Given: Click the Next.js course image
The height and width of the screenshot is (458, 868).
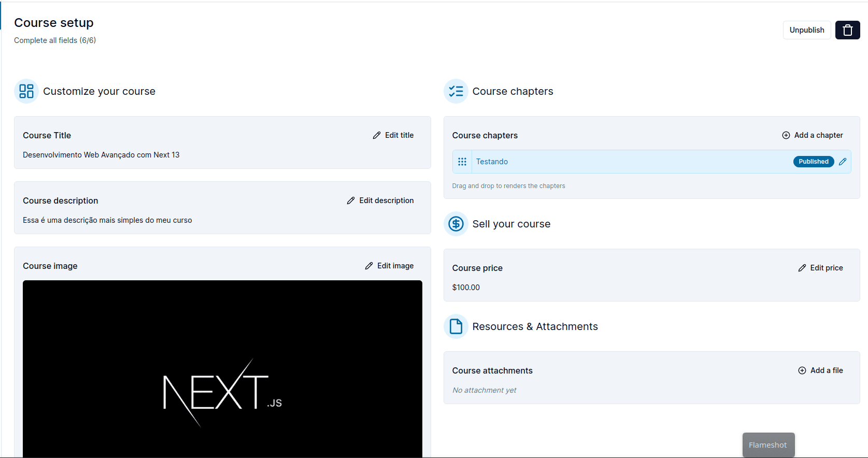Looking at the screenshot, I should tap(222, 369).
